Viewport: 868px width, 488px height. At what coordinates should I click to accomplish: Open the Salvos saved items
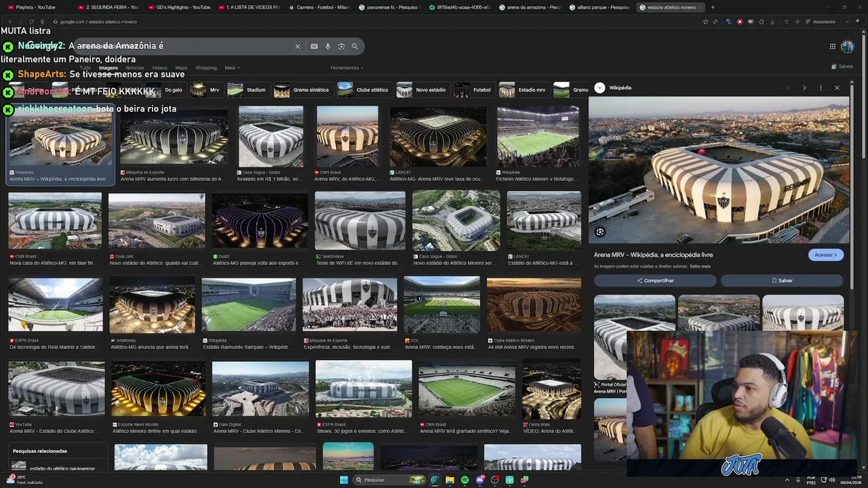coord(842,66)
